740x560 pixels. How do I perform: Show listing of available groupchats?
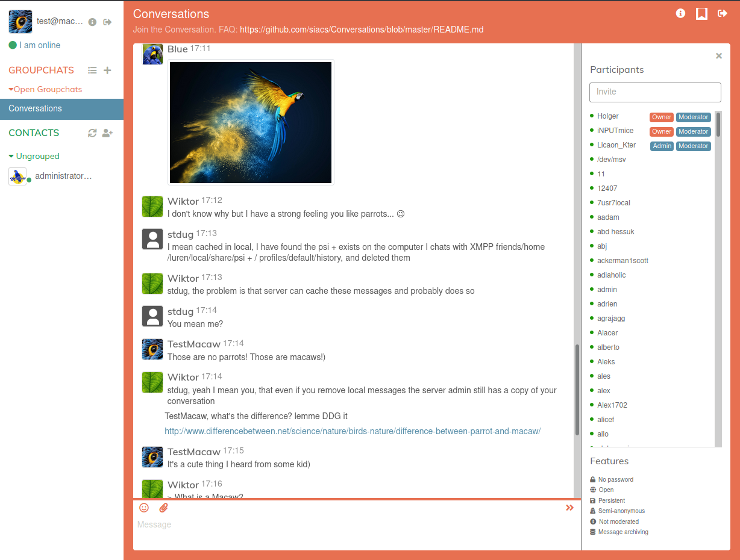(92, 70)
